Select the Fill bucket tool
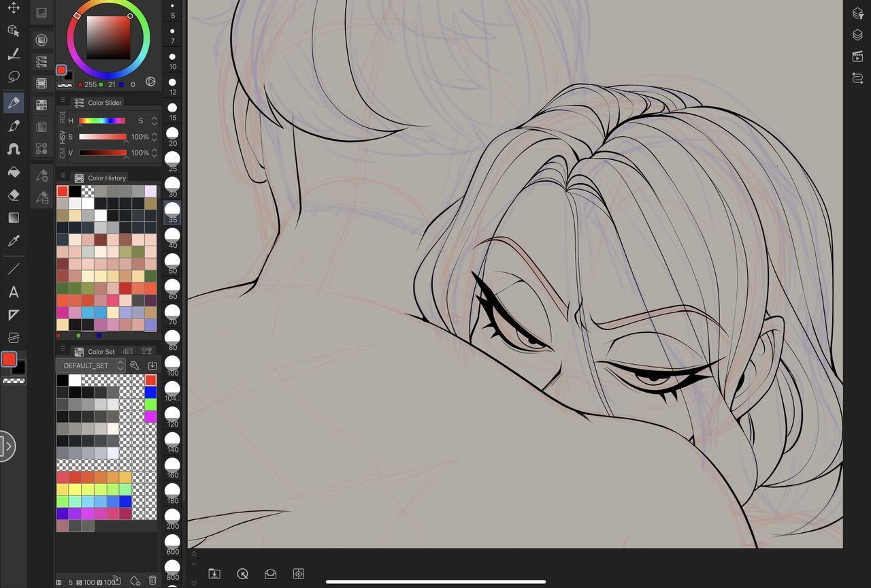The height and width of the screenshot is (588, 871). [13, 172]
